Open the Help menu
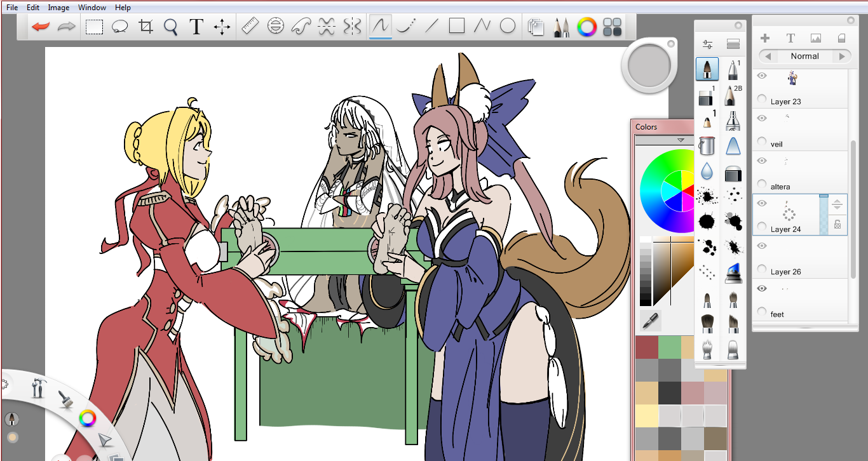Viewport: 868px width, 461px height. point(123,8)
